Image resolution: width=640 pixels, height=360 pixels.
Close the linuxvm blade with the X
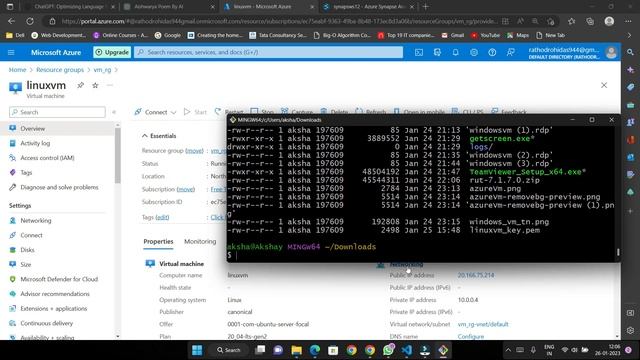[604, 85]
